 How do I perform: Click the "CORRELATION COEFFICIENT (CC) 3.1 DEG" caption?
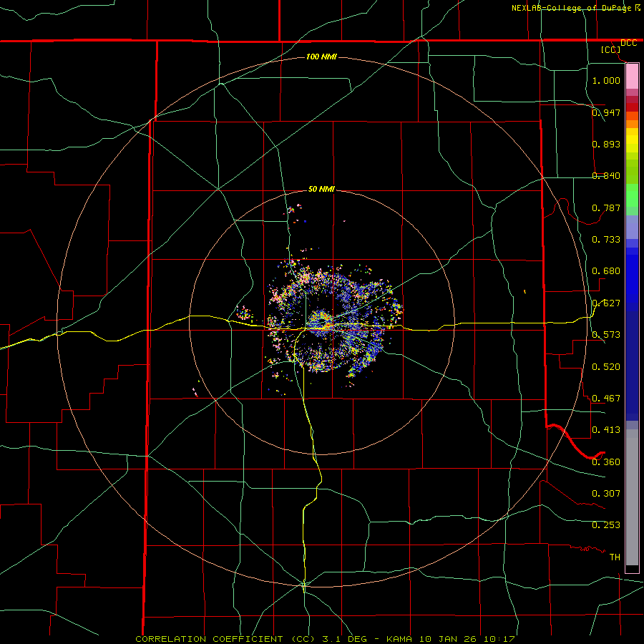click(251, 639)
